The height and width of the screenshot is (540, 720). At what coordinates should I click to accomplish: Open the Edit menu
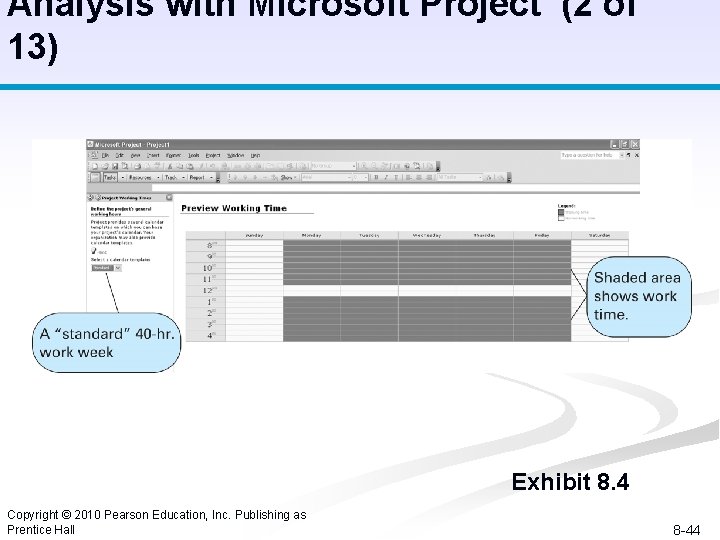point(120,155)
